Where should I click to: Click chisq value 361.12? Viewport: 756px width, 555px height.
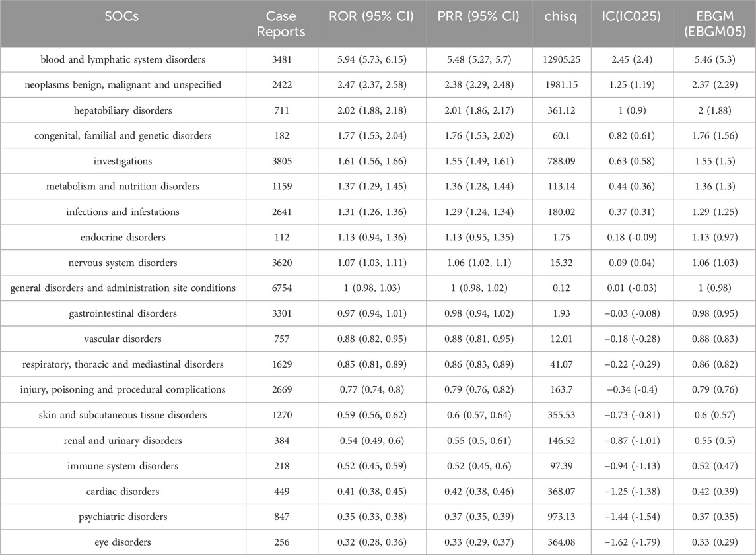pyautogui.click(x=561, y=110)
